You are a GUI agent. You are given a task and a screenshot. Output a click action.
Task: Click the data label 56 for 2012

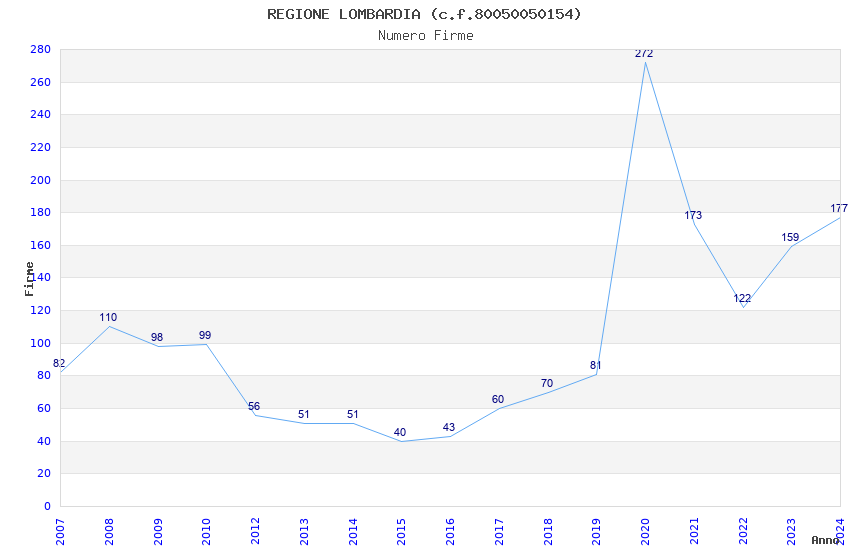click(x=254, y=406)
